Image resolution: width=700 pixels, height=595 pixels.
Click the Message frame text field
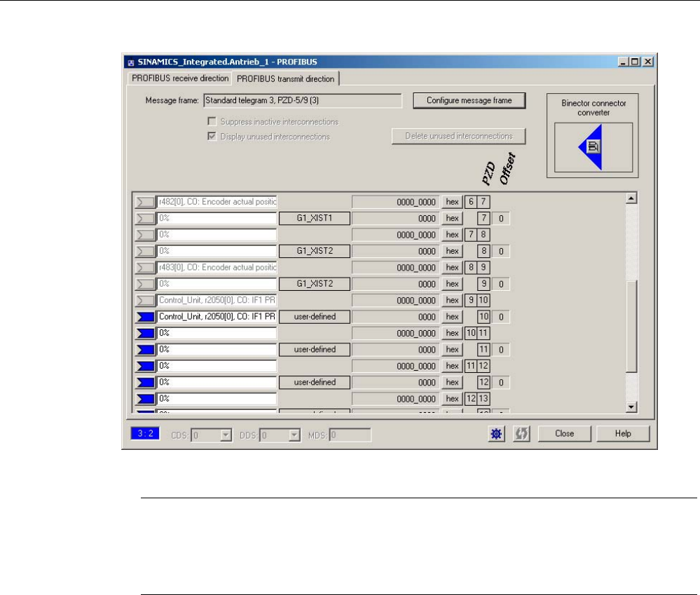pyautogui.click(x=303, y=100)
